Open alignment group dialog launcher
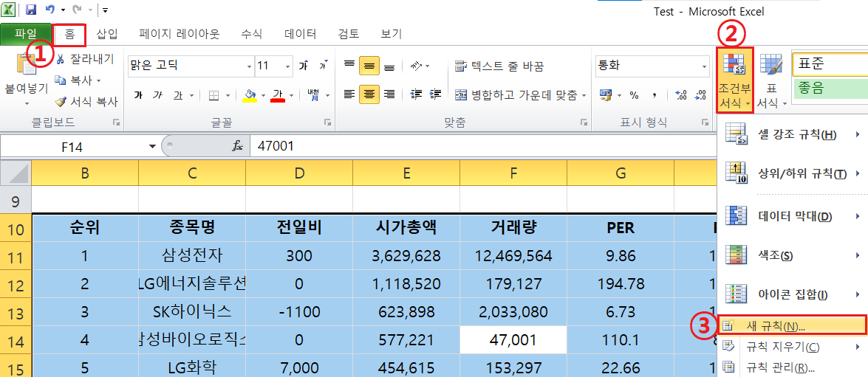The image size is (868, 377). 584,122
